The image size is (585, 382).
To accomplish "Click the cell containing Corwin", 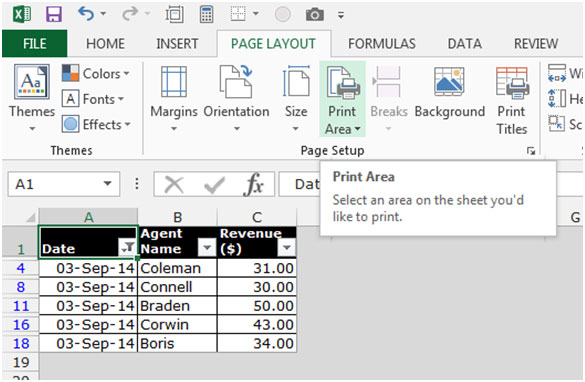I will [178, 325].
